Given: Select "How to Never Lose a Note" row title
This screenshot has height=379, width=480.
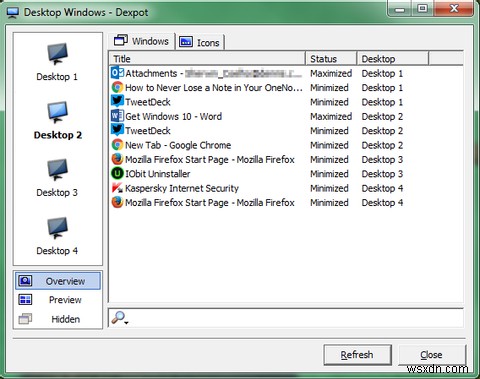Looking at the screenshot, I should pyautogui.click(x=214, y=88).
